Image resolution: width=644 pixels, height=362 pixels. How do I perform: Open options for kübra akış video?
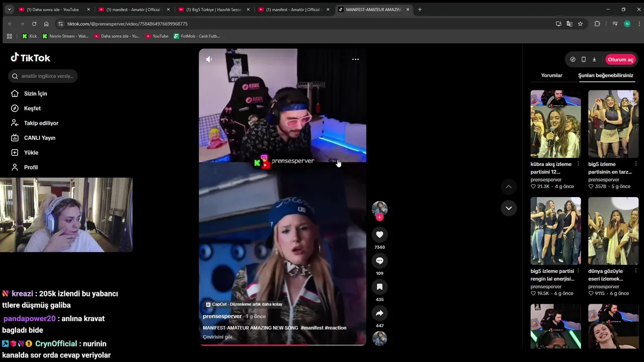[578, 164]
